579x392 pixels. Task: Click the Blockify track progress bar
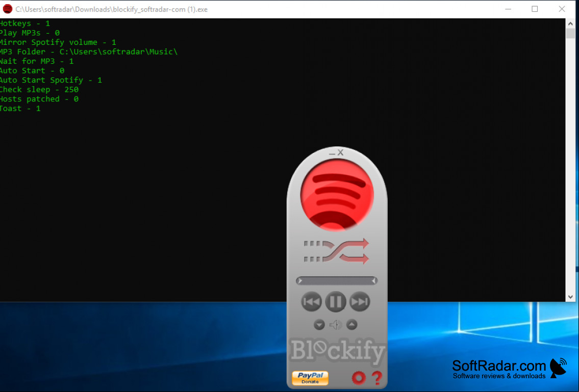[336, 281]
